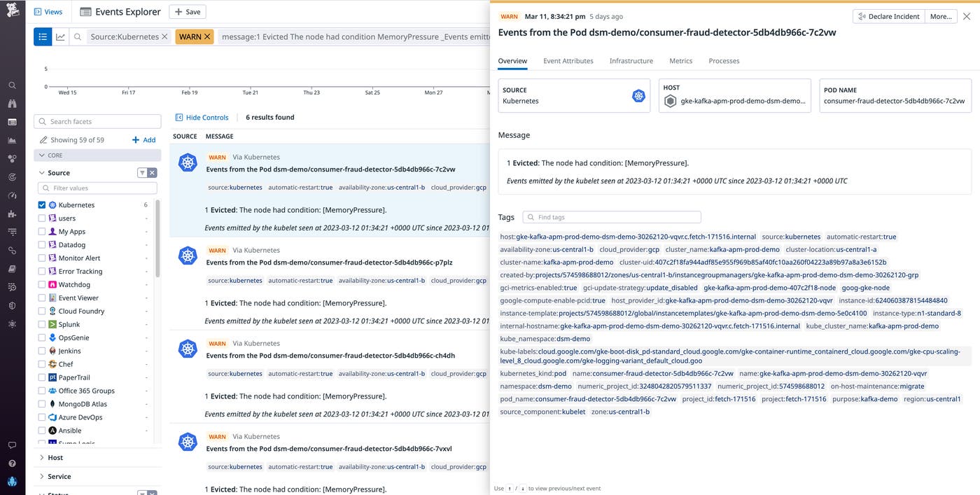Viewport: 980px width, 495px height.
Task: Click the host hexagon icon in Host card
Action: point(671,101)
